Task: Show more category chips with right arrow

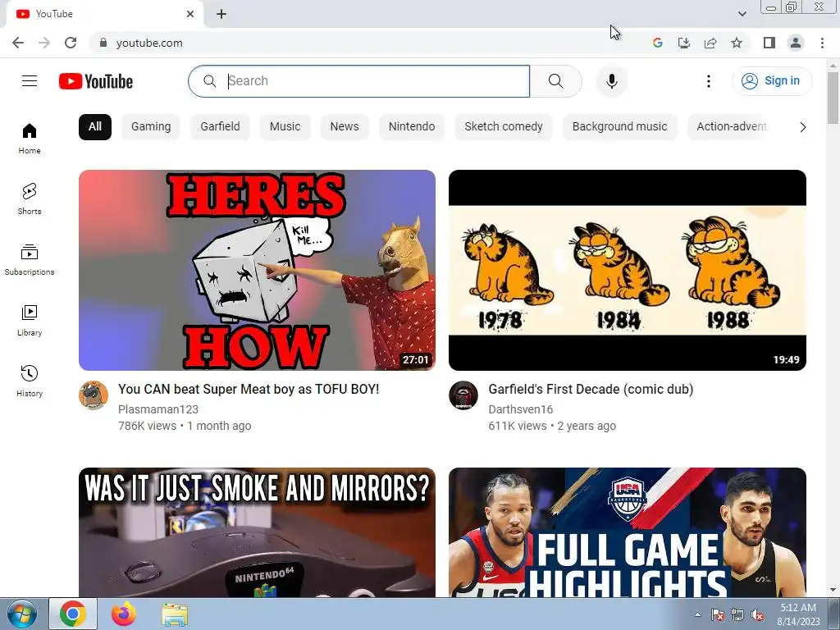Action: (802, 127)
